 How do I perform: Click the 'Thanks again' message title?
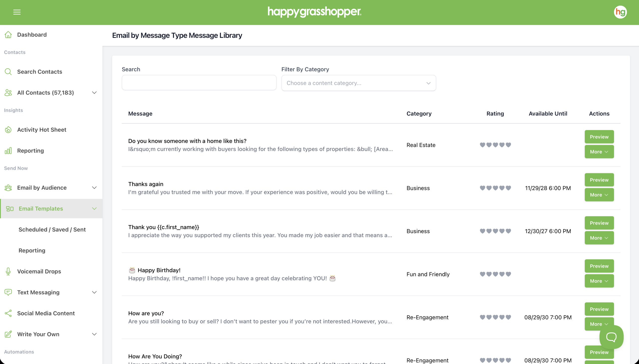tap(146, 184)
